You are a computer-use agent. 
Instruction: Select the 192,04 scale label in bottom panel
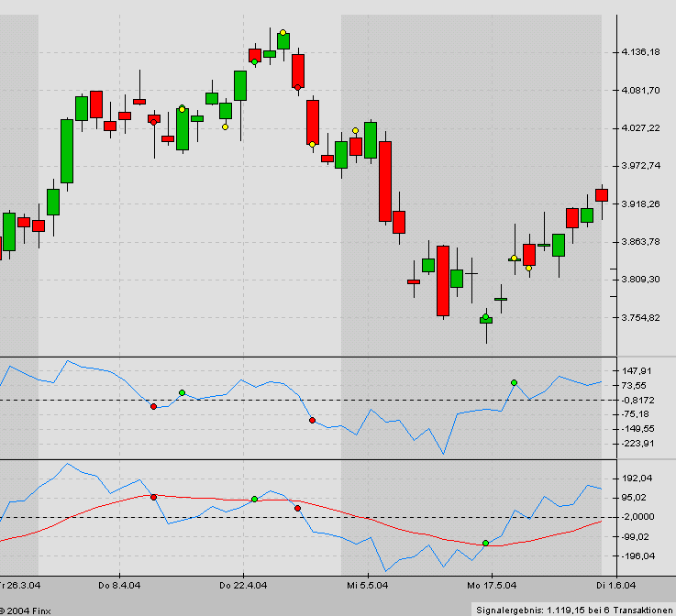pyautogui.click(x=637, y=478)
